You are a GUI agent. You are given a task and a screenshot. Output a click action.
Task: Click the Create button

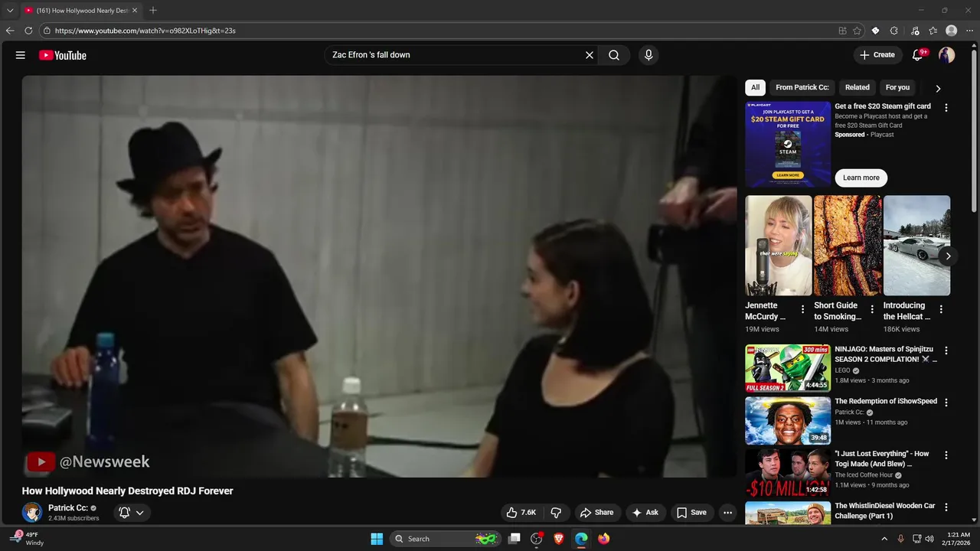click(877, 55)
